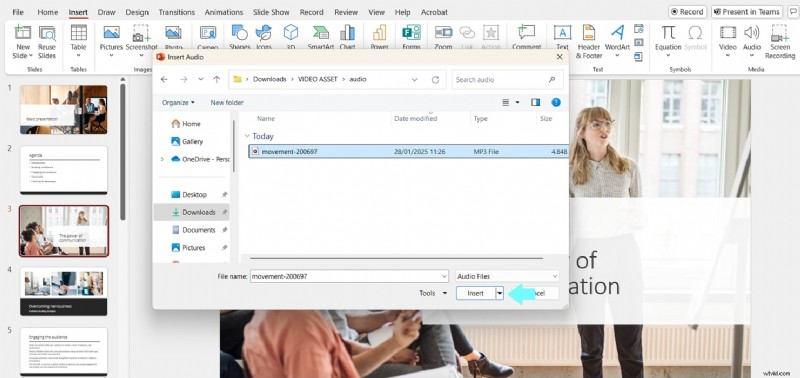The width and height of the screenshot is (800, 378).
Task: Open the File menu tab
Action: [x=18, y=12]
